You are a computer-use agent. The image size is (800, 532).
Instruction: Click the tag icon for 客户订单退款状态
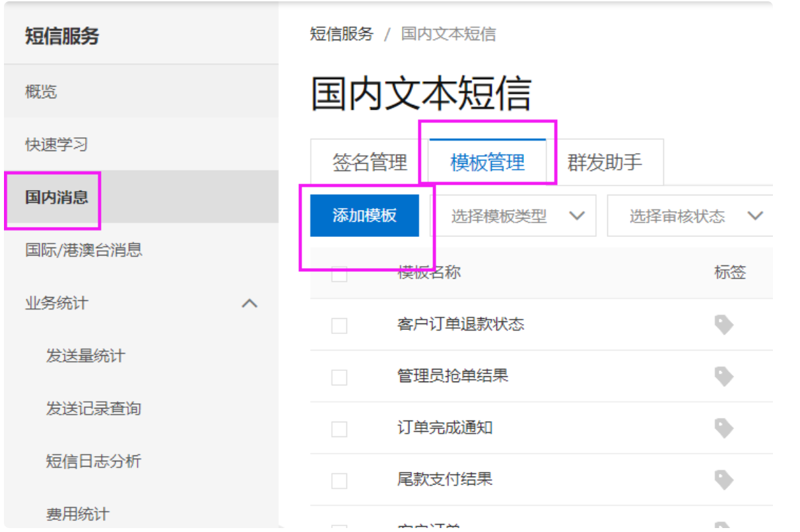click(x=724, y=325)
